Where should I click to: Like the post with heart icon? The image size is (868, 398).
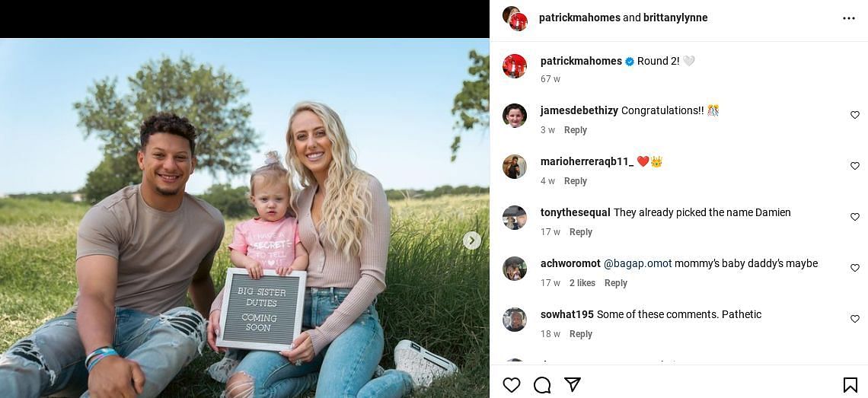[x=512, y=385]
